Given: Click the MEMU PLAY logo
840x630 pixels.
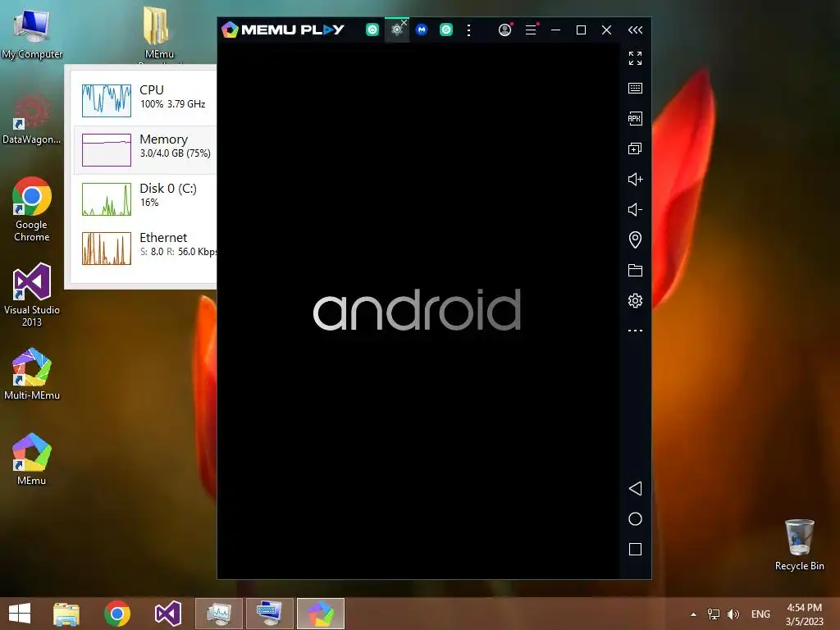Looking at the screenshot, I should pyautogui.click(x=283, y=30).
